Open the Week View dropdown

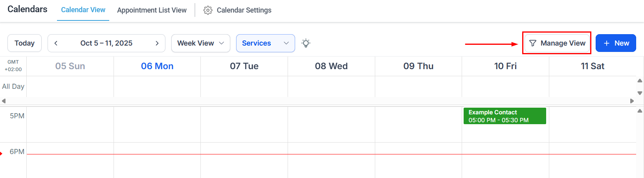(x=201, y=43)
